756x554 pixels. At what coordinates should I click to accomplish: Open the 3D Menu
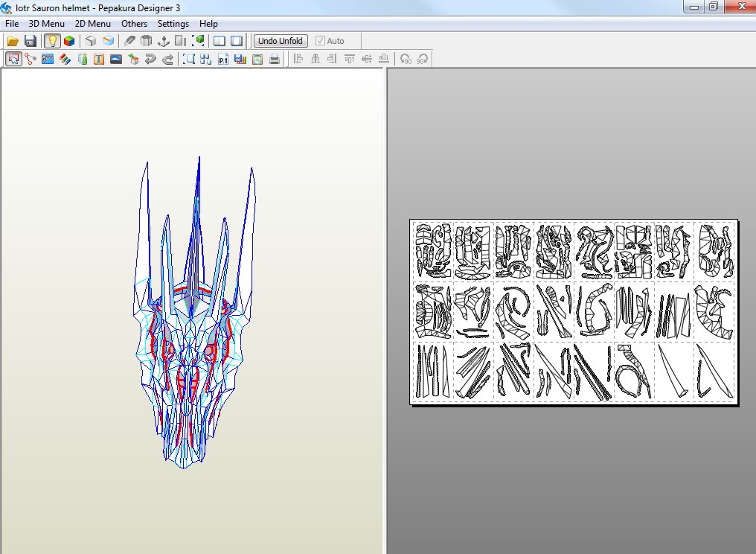[46, 24]
